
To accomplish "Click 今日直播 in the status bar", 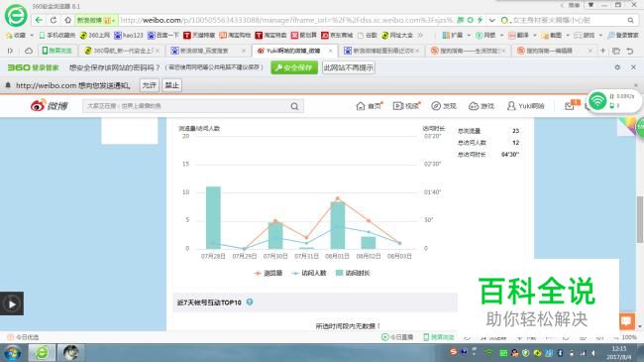I will point(397,337).
